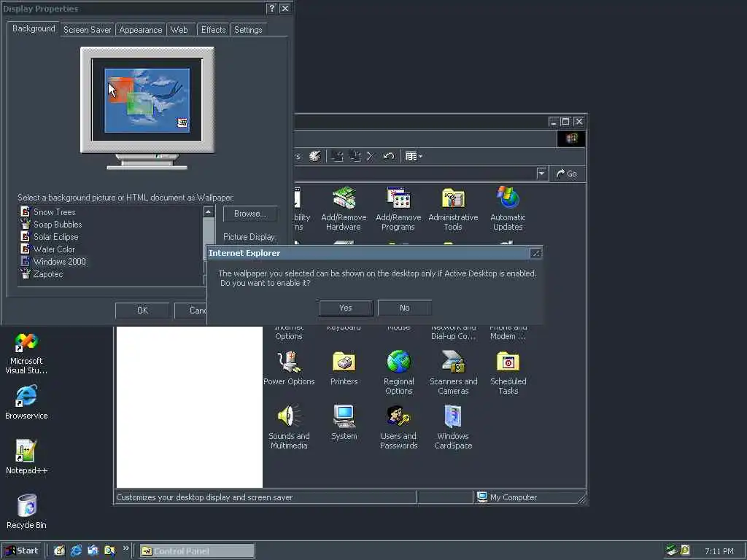Image resolution: width=747 pixels, height=560 pixels.
Task: Click Delete X icon in Control Panel toolbar
Action: [x=371, y=156]
